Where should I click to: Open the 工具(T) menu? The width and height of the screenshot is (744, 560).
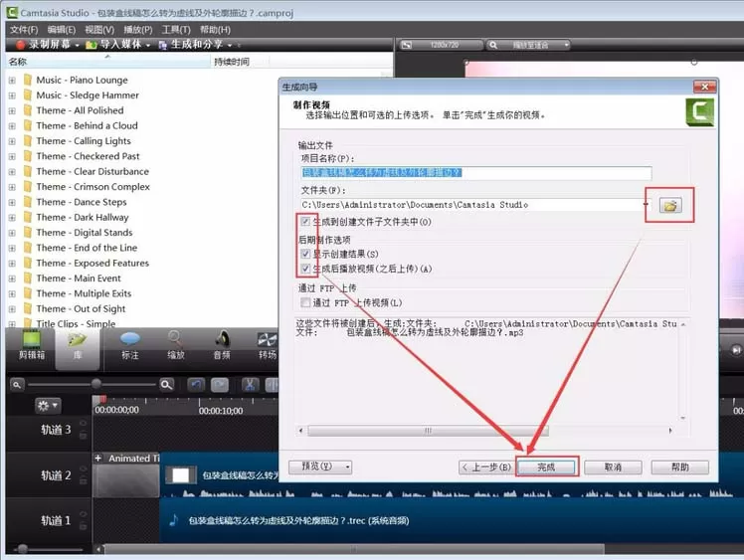click(x=176, y=30)
